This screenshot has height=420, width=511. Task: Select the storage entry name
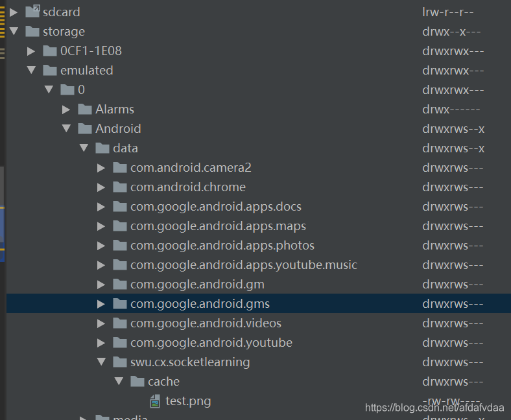coord(64,32)
